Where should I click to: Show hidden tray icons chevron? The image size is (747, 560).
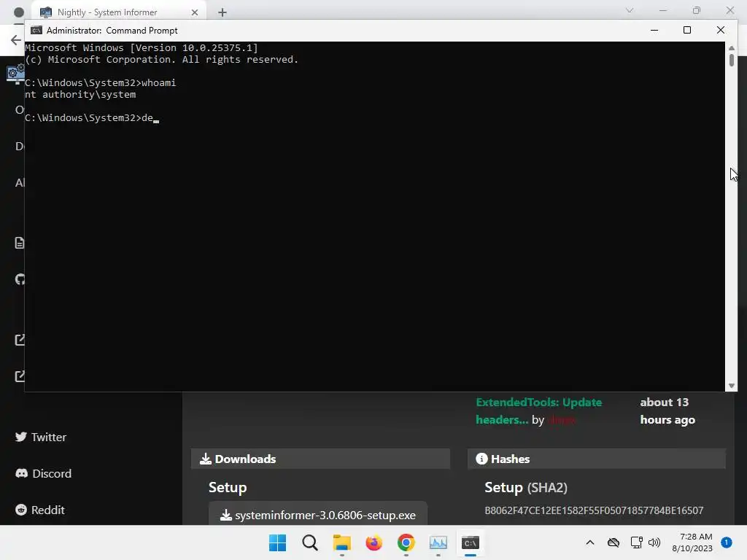coord(589,542)
